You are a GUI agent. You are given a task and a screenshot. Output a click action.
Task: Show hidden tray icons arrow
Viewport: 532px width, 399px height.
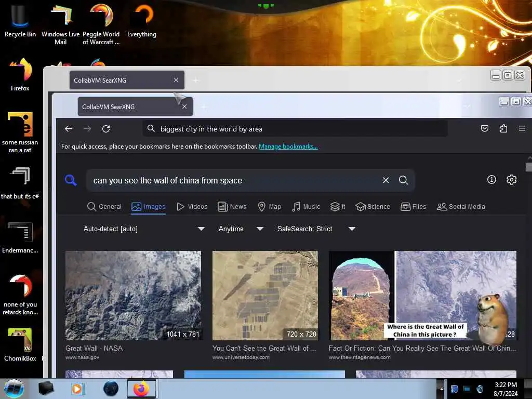(442, 389)
